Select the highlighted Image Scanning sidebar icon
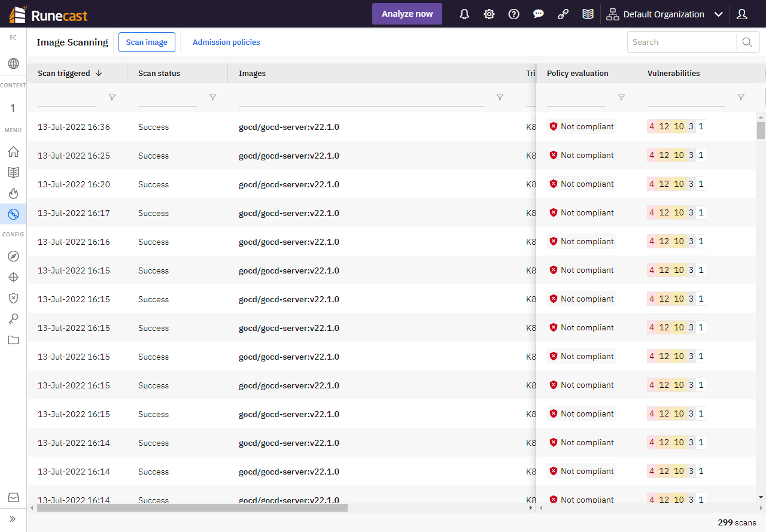 (13, 214)
